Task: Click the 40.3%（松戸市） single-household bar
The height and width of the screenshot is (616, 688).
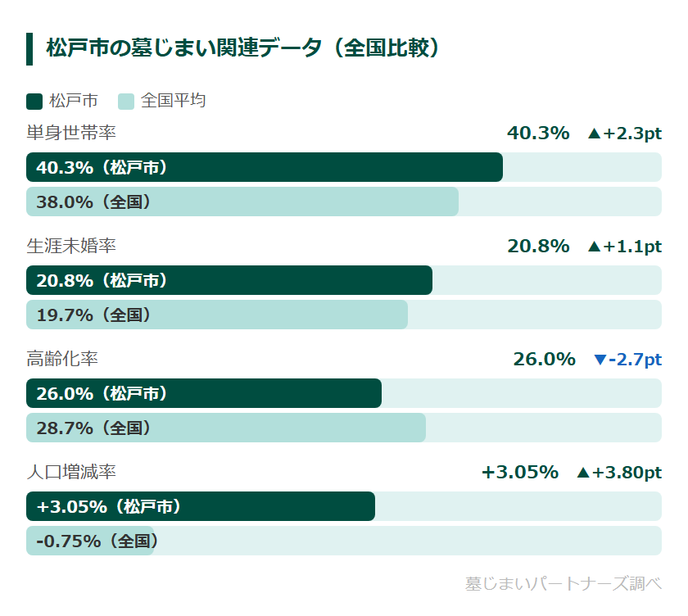Action: coord(265,167)
